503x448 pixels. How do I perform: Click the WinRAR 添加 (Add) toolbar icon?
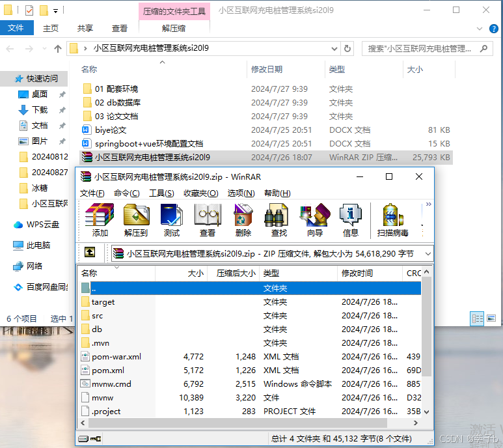pyautogui.click(x=100, y=220)
